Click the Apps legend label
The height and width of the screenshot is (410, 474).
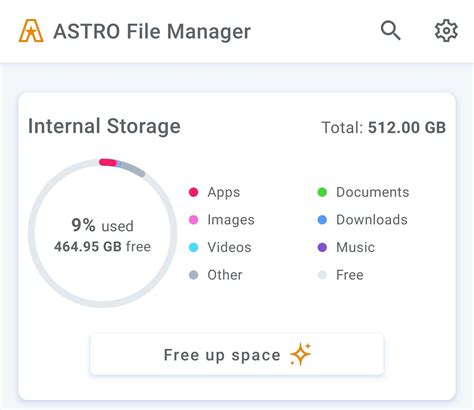coord(224,193)
